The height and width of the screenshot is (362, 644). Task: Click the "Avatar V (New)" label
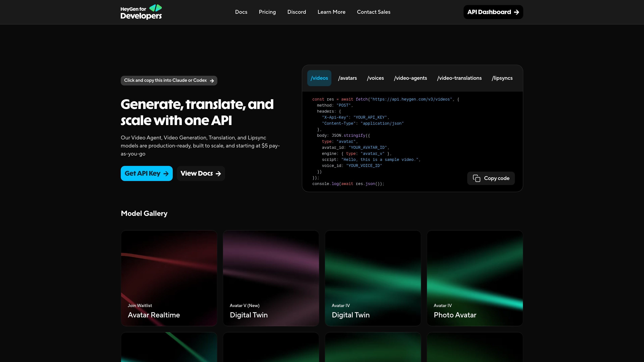[x=245, y=306]
